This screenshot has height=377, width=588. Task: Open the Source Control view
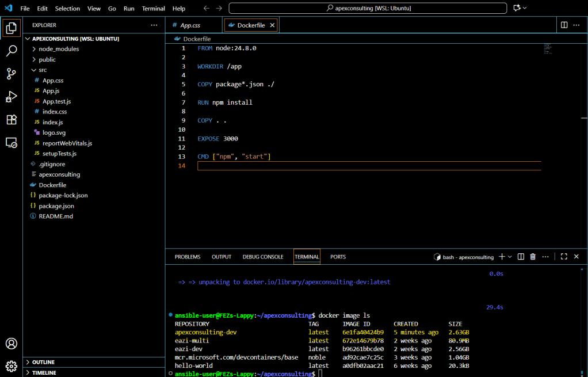point(12,74)
